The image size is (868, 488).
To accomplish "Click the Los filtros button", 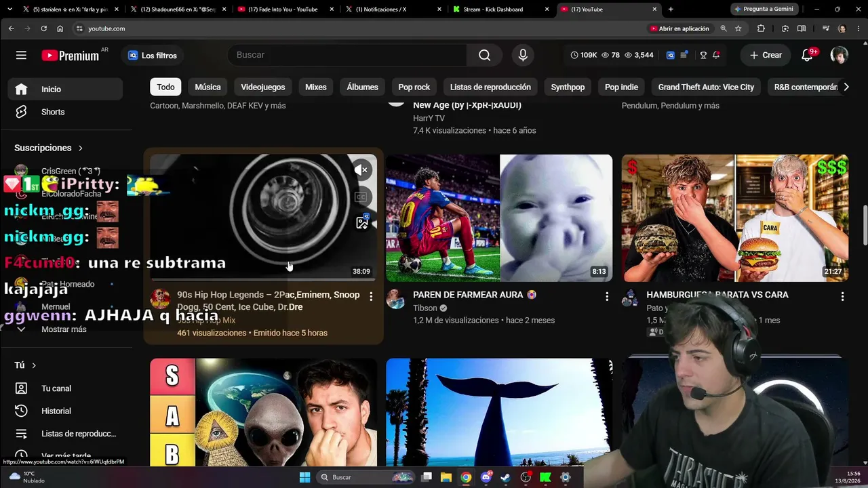I will (153, 56).
